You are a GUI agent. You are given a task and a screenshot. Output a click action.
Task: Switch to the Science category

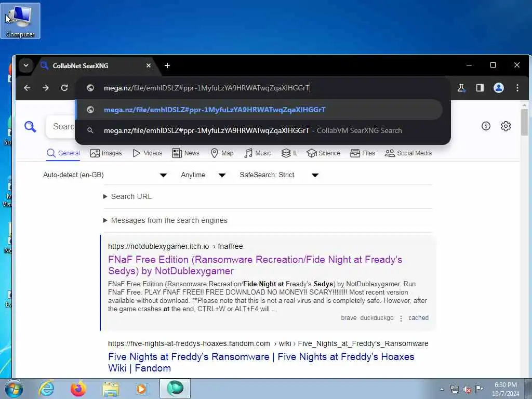(323, 153)
